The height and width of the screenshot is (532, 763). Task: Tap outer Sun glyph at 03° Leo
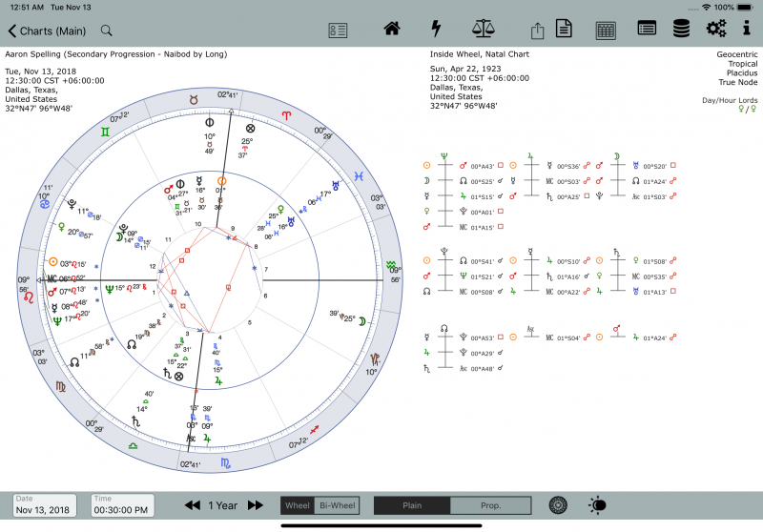click(x=53, y=261)
